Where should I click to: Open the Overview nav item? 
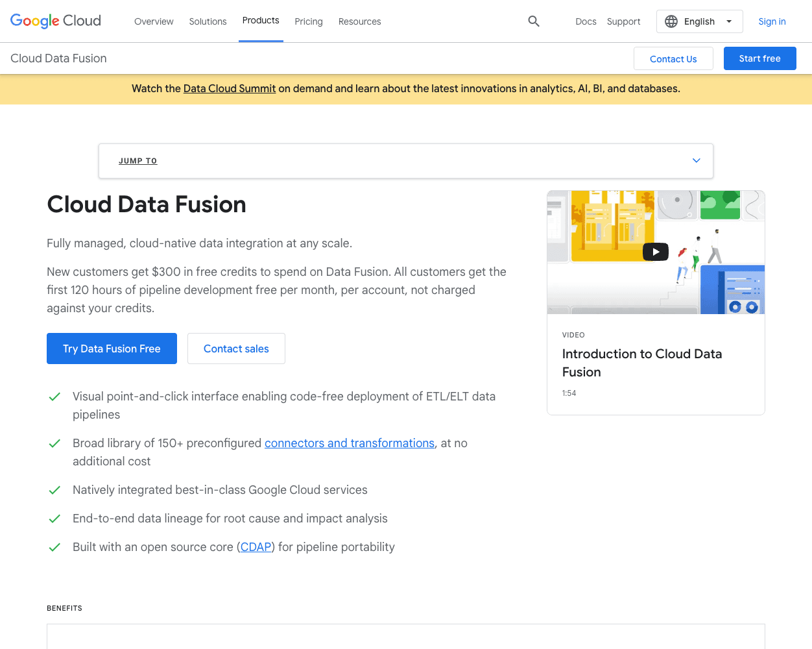[154, 21]
